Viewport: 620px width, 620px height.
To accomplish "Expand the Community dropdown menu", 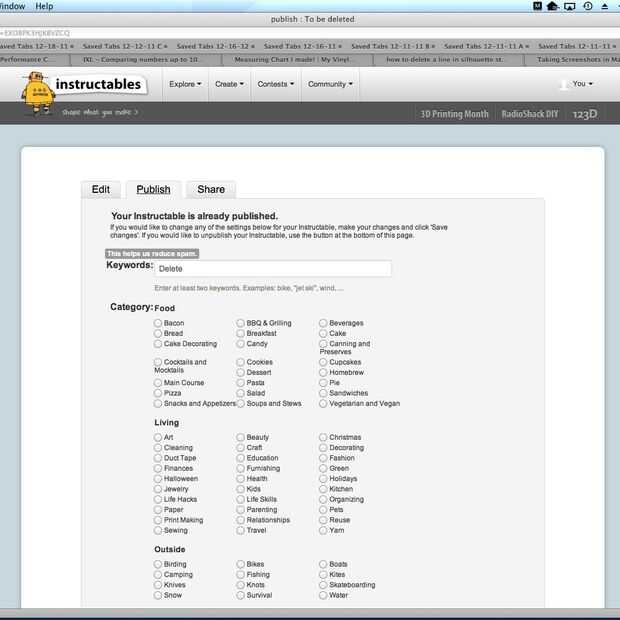I will point(330,84).
